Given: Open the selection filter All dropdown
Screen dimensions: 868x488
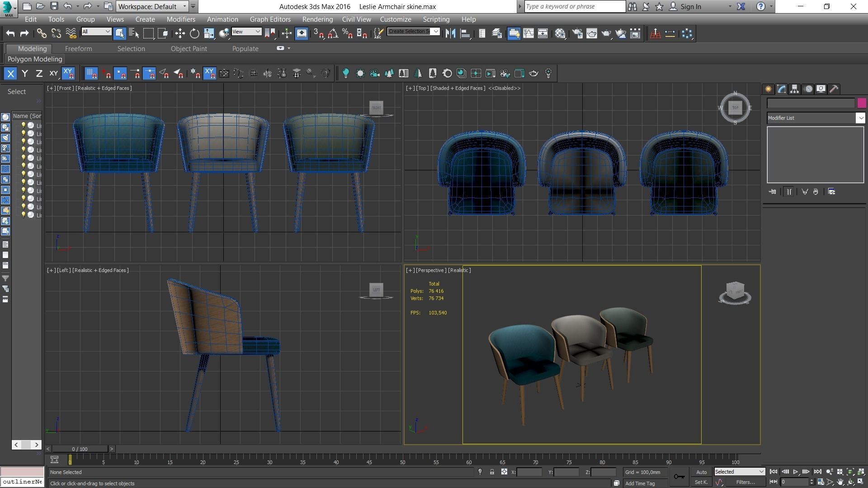Looking at the screenshot, I should [x=96, y=31].
